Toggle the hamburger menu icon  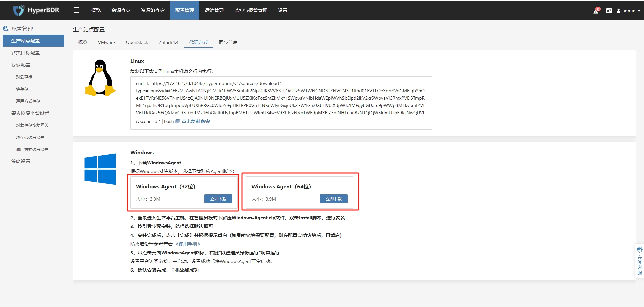[77, 10]
